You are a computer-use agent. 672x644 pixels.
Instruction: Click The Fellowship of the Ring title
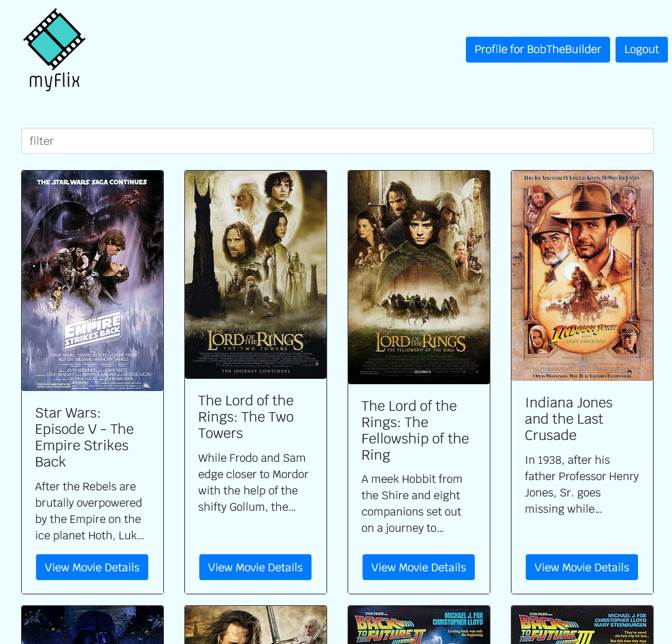(x=415, y=430)
